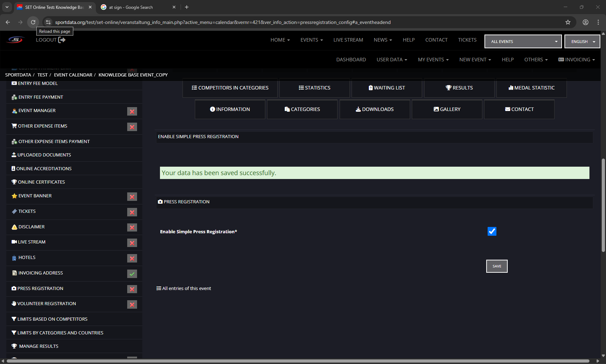Bookmark this page with star icon
The image size is (606, 364).
click(x=568, y=22)
